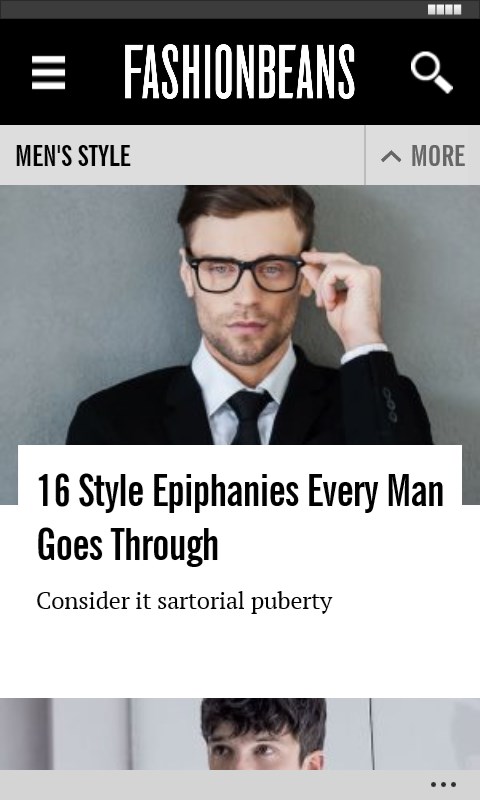Tap the 'Goes Through' headline line
480x800 pixels.
[128, 545]
